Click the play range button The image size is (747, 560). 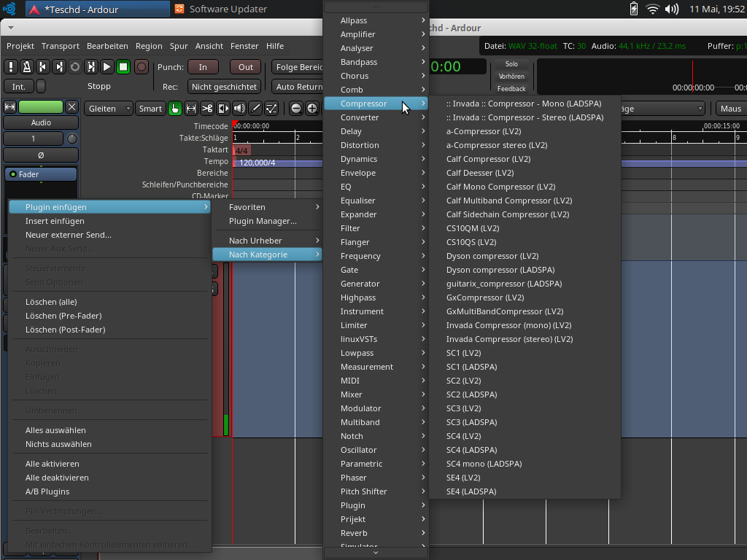tap(91, 67)
